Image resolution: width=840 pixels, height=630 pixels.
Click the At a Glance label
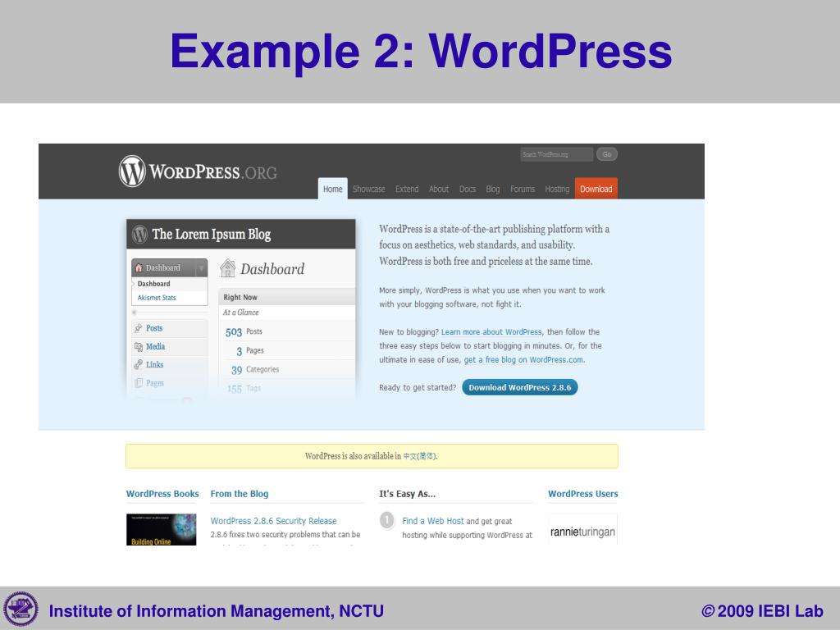tap(240, 313)
